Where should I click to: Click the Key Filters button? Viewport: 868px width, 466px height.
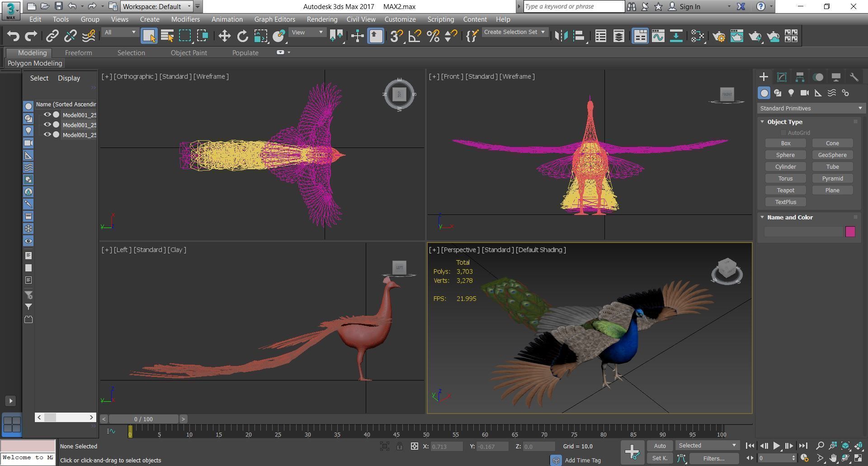tap(714, 458)
